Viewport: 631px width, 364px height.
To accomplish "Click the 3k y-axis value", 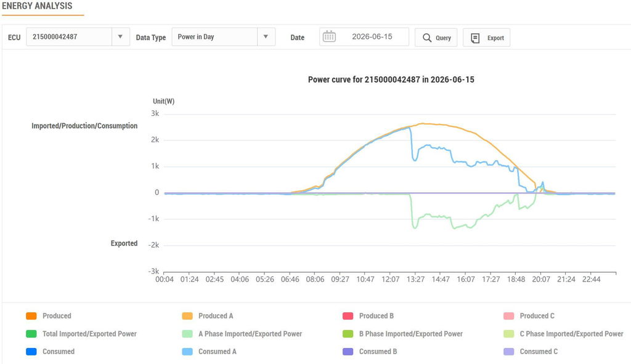I will click(x=155, y=113).
